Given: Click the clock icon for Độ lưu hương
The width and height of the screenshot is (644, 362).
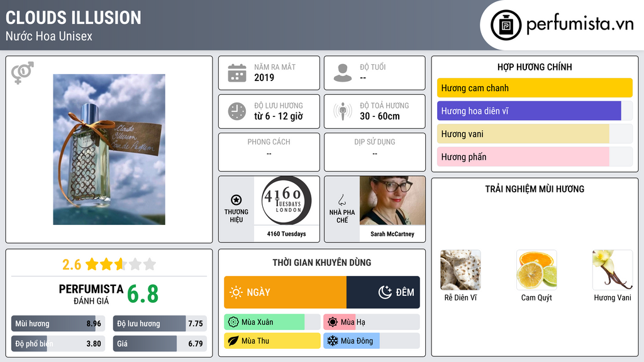Looking at the screenshot, I should point(237,111).
